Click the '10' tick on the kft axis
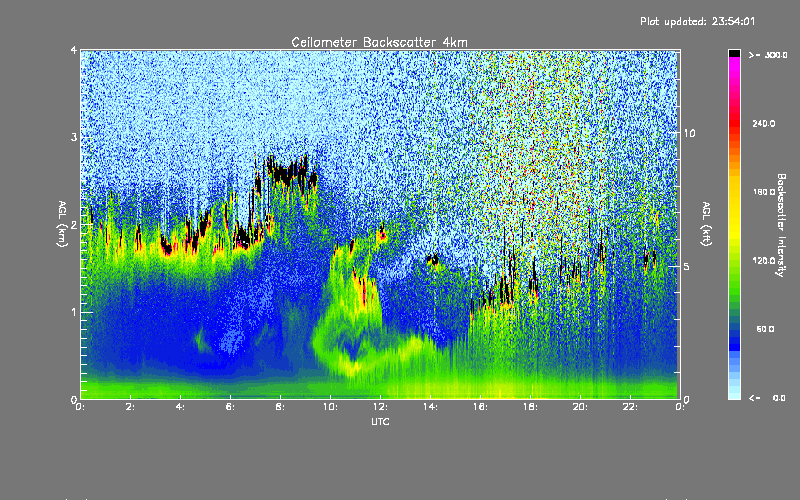This screenshot has width=800, height=500. [x=689, y=133]
